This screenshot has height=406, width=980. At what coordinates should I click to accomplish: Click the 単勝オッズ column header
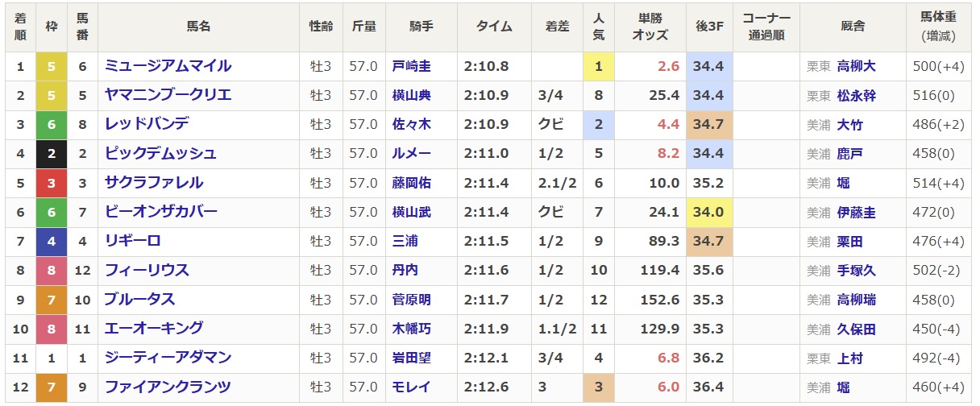click(654, 27)
